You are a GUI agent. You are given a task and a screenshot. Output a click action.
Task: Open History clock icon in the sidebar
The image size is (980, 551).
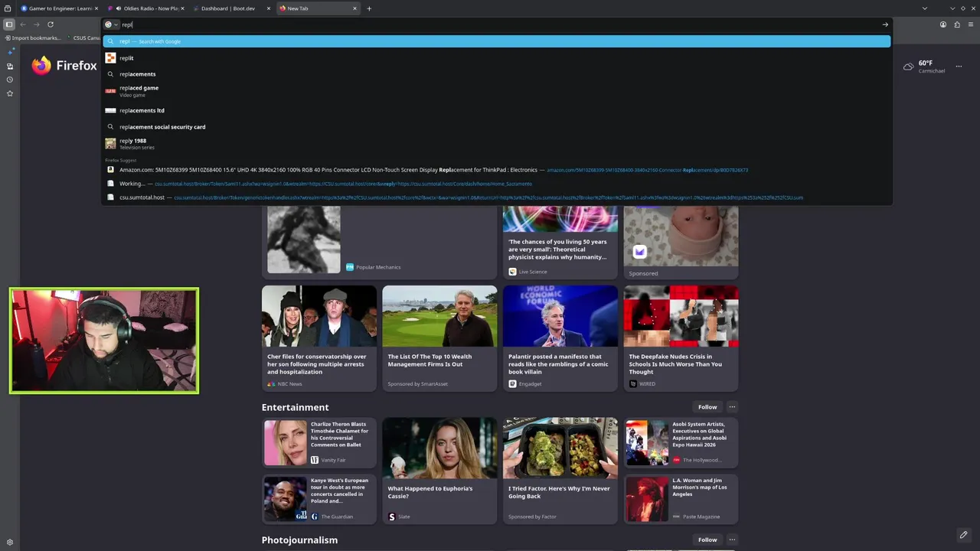[10, 80]
